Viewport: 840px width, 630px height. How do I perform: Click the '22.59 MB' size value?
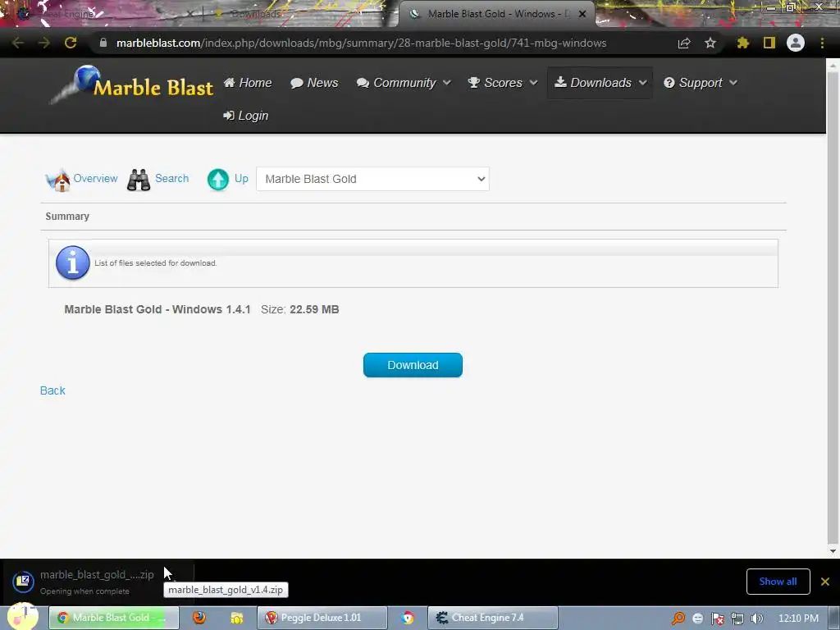coord(314,309)
